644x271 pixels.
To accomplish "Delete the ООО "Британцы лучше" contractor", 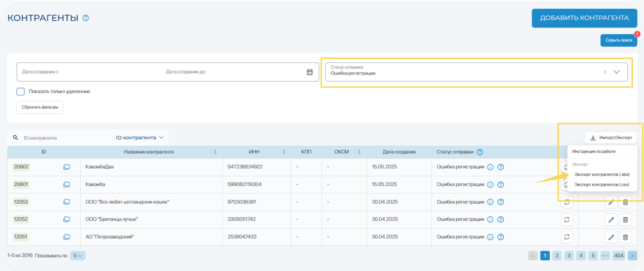I will coord(625,220).
